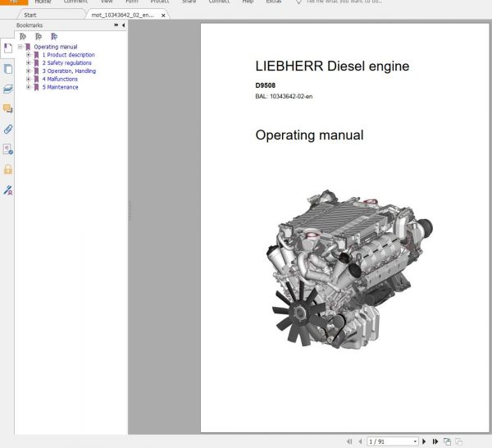Open the 2 Safety regulations bookmark
Screen dimensions: 492x448
click(x=67, y=63)
